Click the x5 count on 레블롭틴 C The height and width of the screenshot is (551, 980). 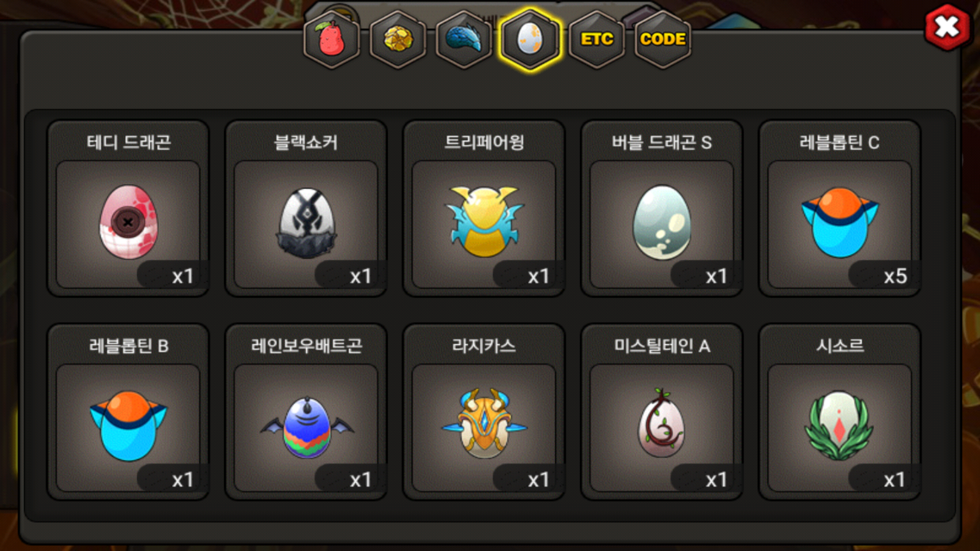[x=895, y=276]
